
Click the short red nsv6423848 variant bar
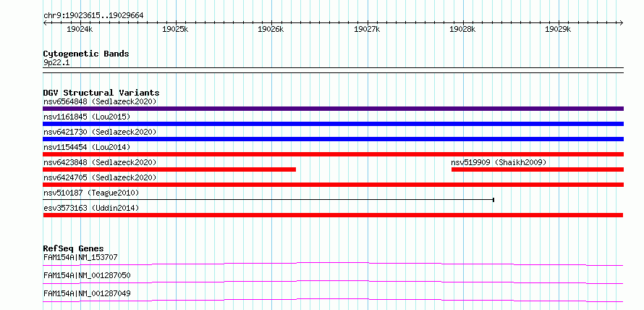[169, 169]
